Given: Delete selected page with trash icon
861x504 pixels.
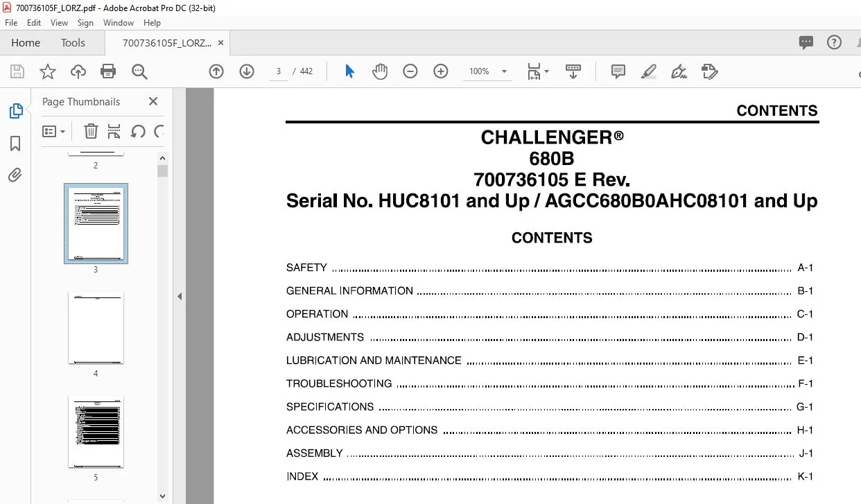Looking at the screenshot, I should click(91, 131).
